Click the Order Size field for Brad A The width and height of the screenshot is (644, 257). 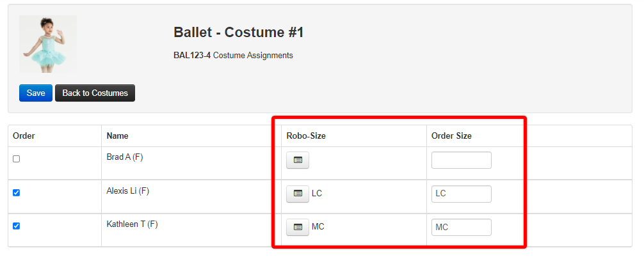tap(461, 160)
